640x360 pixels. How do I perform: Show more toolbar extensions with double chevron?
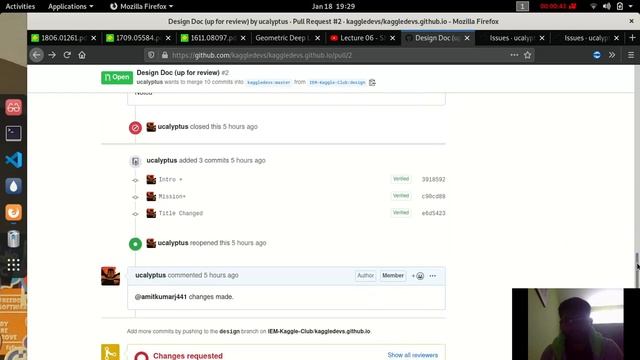[612, 55]
